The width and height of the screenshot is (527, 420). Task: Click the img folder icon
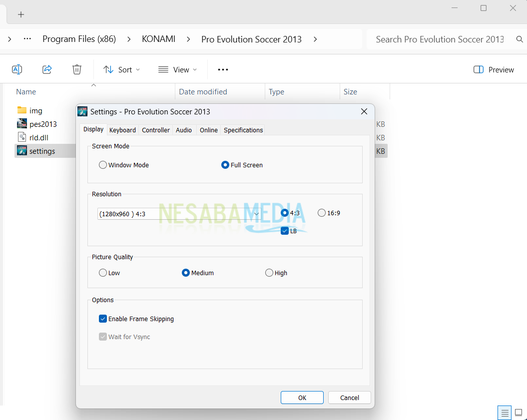[x=22, y=110]
